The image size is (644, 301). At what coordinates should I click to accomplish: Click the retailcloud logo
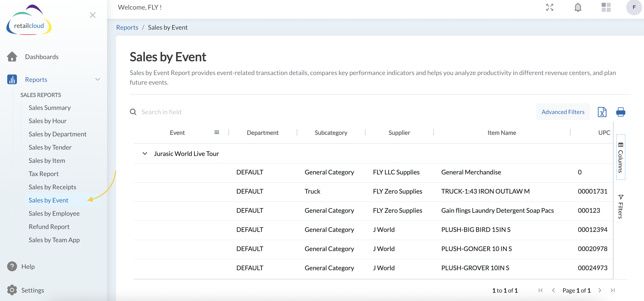point(29,20)
